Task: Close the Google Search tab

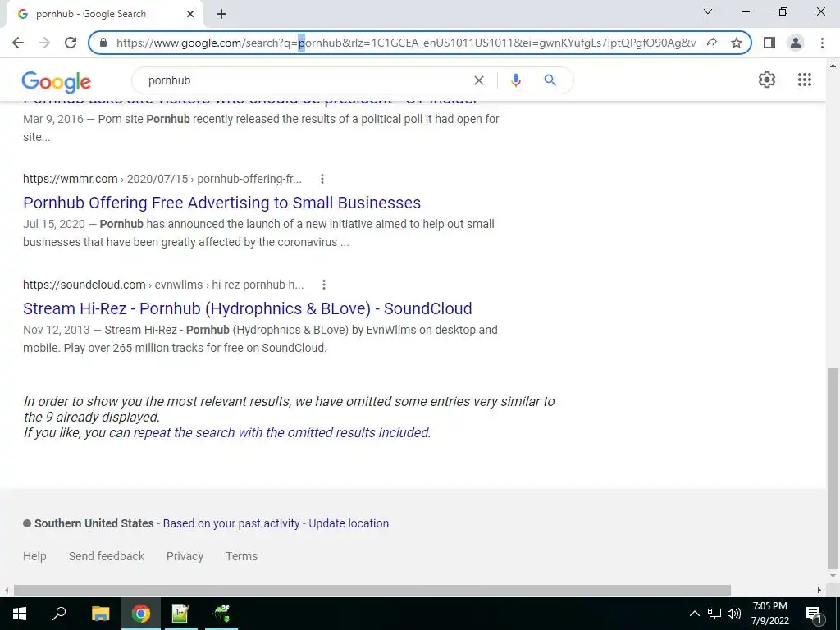Action: (190, 14)
